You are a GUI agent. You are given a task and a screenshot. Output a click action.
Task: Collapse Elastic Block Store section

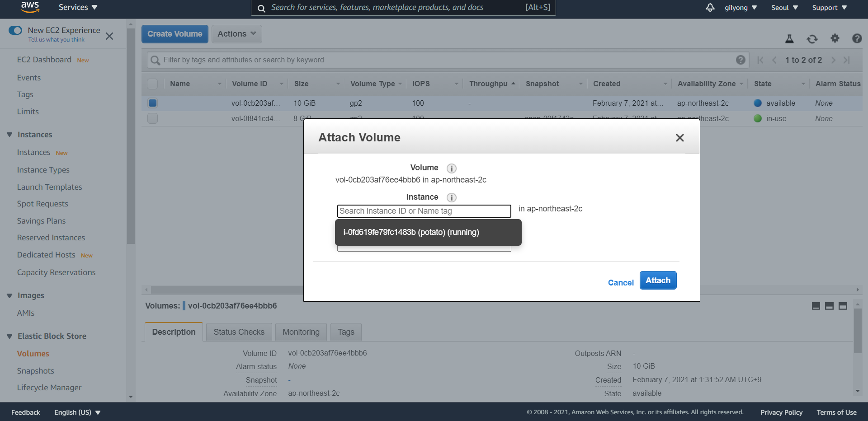9,336
